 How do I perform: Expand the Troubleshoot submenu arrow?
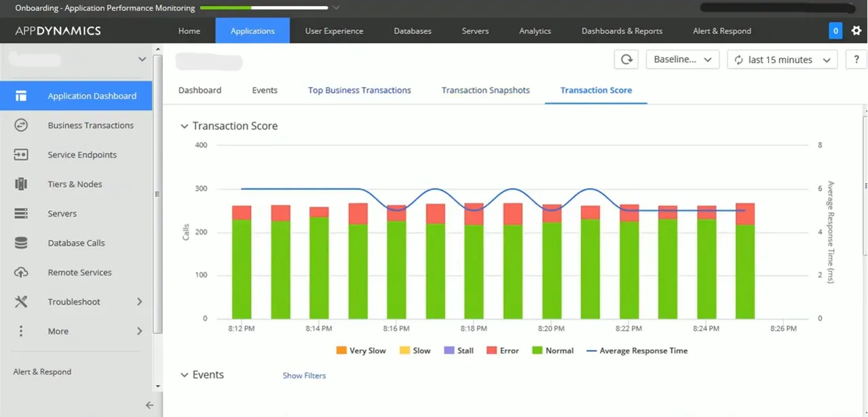point(139,302)
